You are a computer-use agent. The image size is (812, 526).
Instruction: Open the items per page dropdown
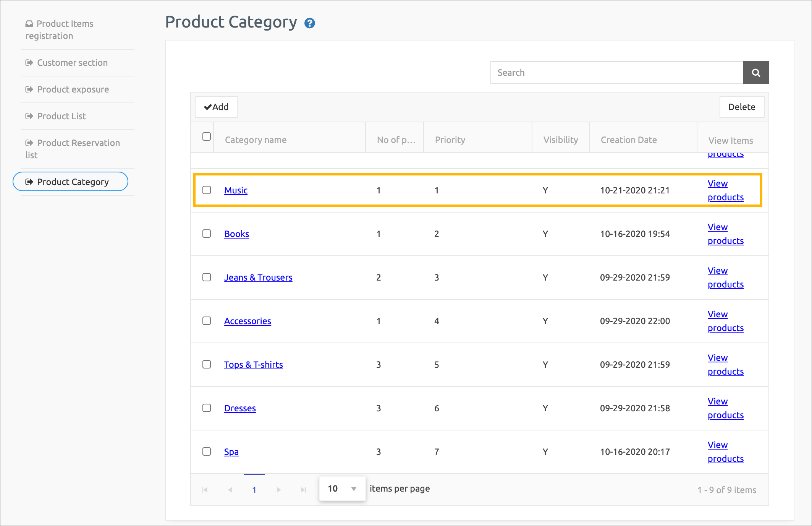pos(342,489)
